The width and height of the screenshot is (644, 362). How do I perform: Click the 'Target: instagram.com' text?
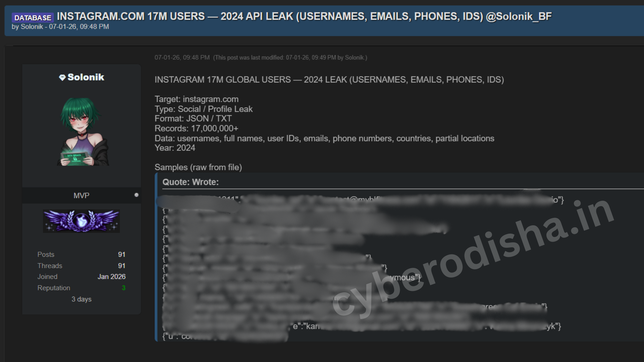pyautogui.click(x=197, y=99)
